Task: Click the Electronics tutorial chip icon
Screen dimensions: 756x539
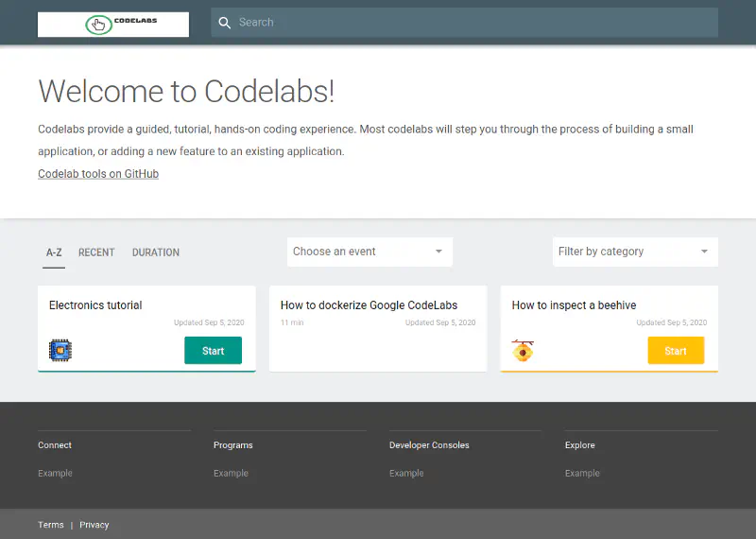Action: 60,351
